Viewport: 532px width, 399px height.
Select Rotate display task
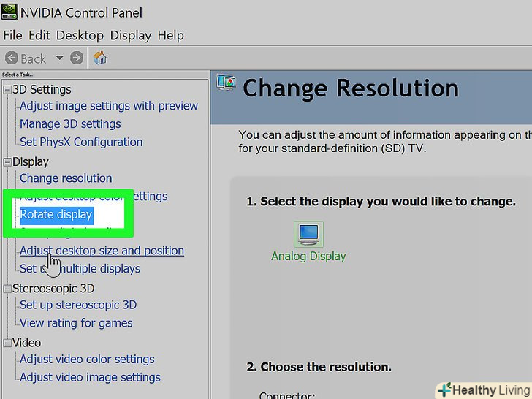(56, 214)
